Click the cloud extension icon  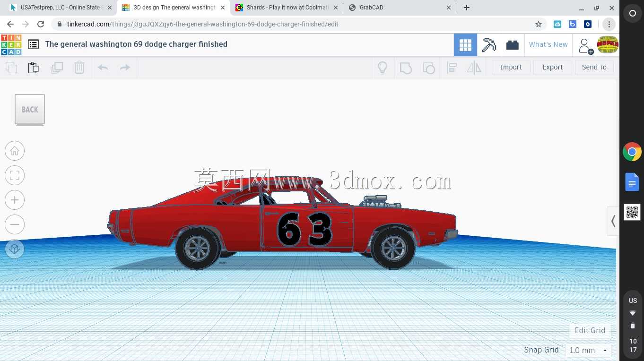[x=557, y=24]
